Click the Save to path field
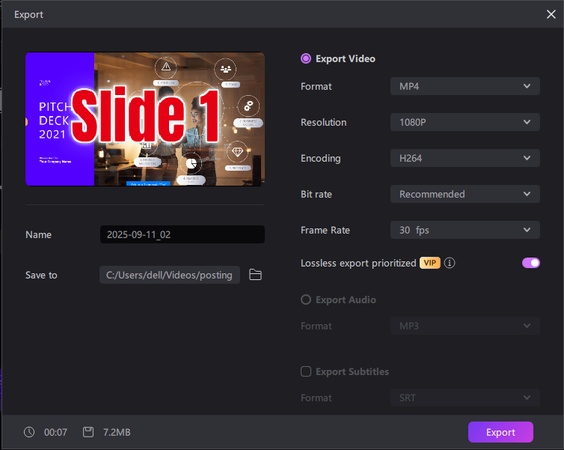Screen dimensions: 564x450 click(x=170, y=275)
